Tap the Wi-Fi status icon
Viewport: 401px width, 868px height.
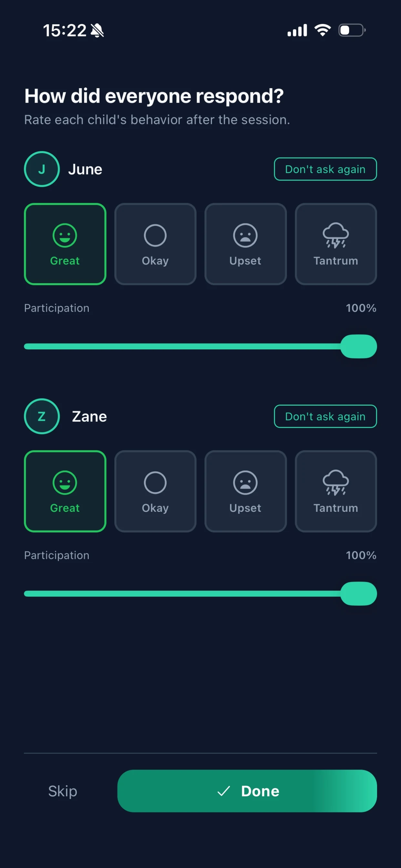pos(323,30)
